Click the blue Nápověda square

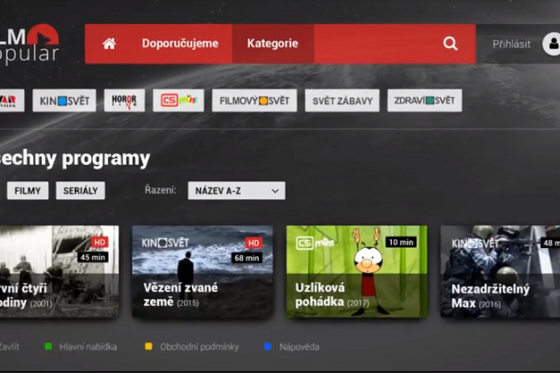(x=268, y=346)
